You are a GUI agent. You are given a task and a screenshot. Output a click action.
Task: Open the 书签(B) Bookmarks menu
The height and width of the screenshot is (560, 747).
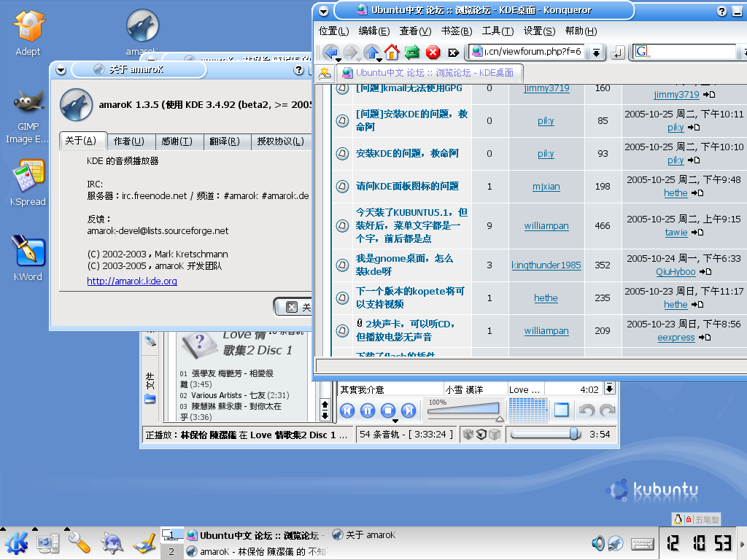coord(457,31)
